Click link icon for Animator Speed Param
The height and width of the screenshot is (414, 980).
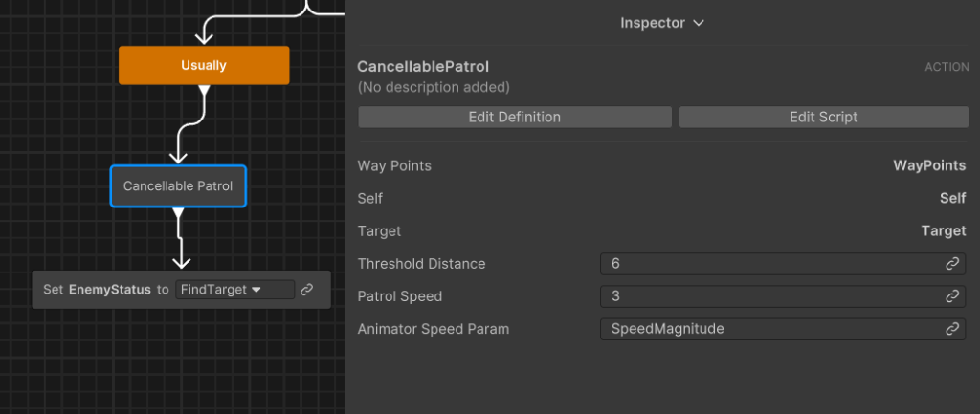(x=952, y=329)
